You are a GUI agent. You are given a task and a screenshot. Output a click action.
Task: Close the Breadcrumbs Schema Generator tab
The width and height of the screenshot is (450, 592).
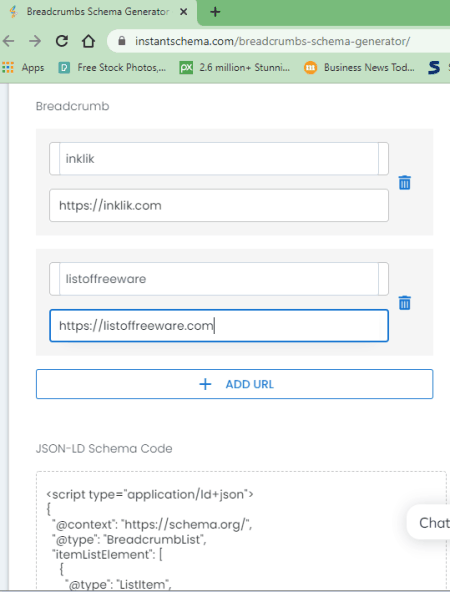click(x=183, y=12)
